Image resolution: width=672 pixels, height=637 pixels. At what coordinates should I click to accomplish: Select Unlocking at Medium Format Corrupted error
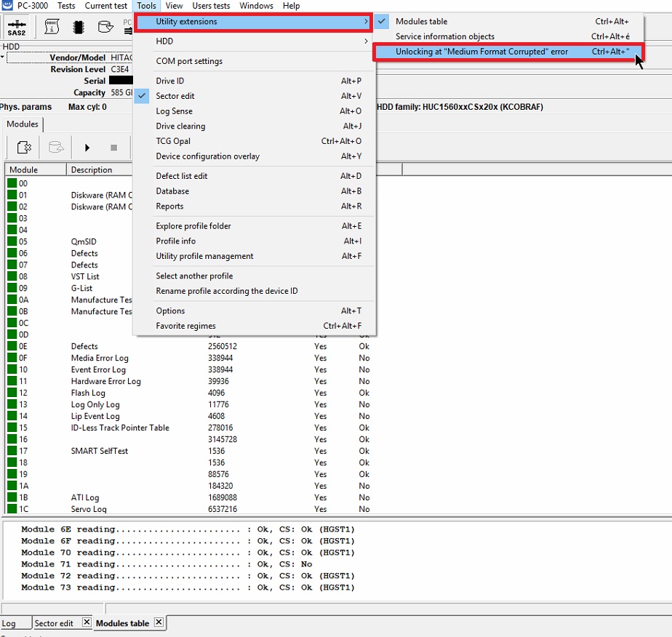(x=508, y=52)
